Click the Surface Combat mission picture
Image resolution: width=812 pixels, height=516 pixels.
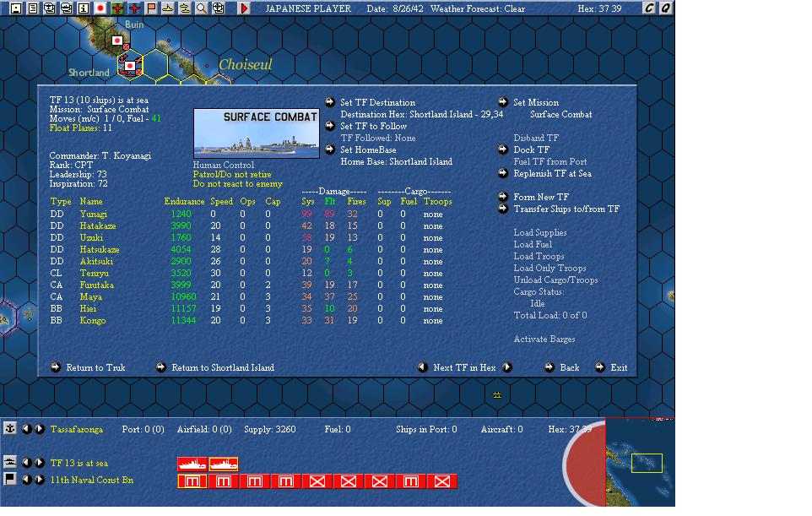(257, 133)
